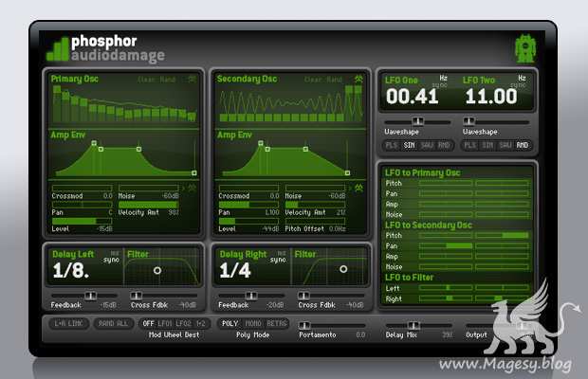
Task: Click the Delay Left Feedback slider
Action: pyautogui.click(x=89, y=296)
